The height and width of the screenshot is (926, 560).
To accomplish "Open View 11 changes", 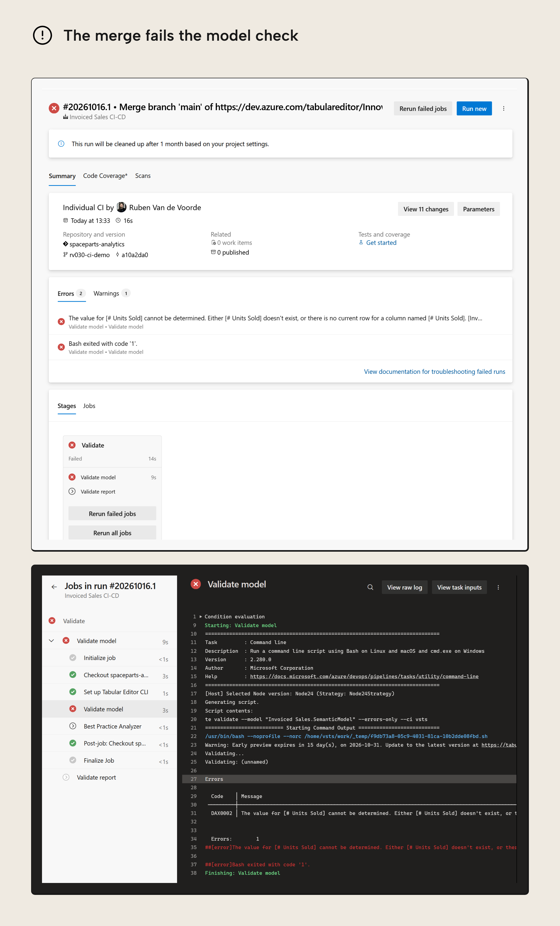I will tap(426, 209).
